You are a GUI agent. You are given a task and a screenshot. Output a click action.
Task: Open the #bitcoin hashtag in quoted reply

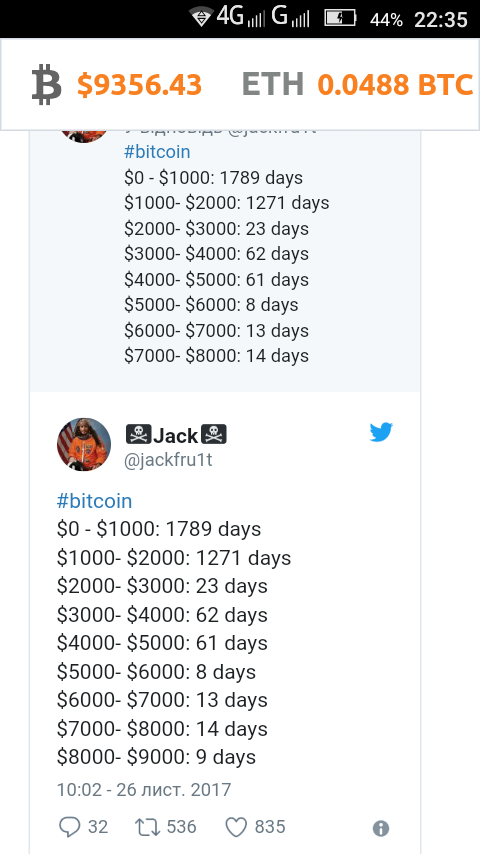[x=157, y=152]
